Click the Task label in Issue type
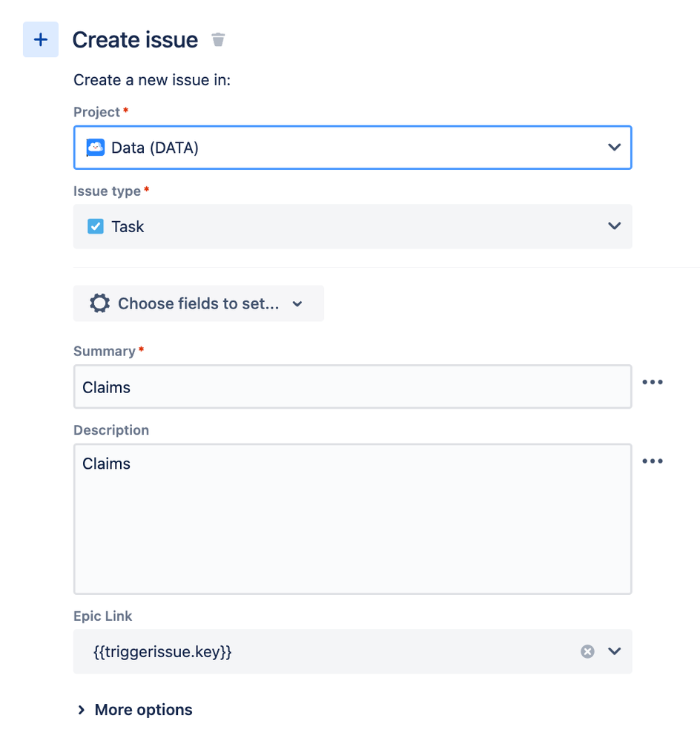Screen dimensions: 700x741 click(128, 227)
